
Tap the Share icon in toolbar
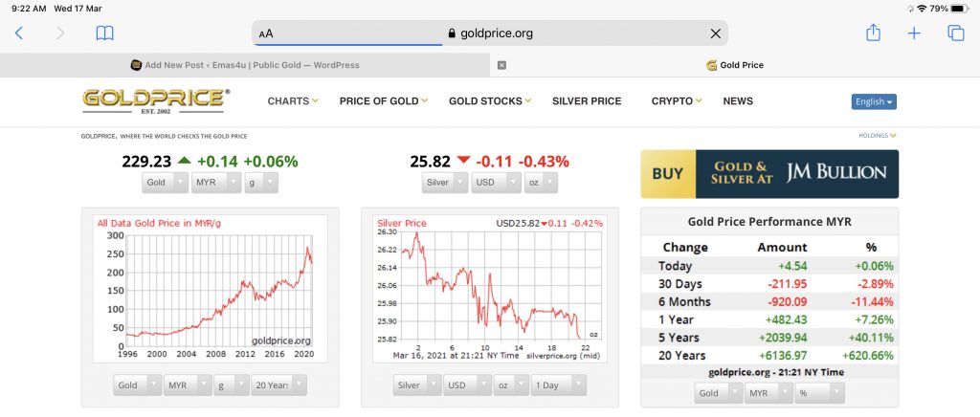(873, 33)
